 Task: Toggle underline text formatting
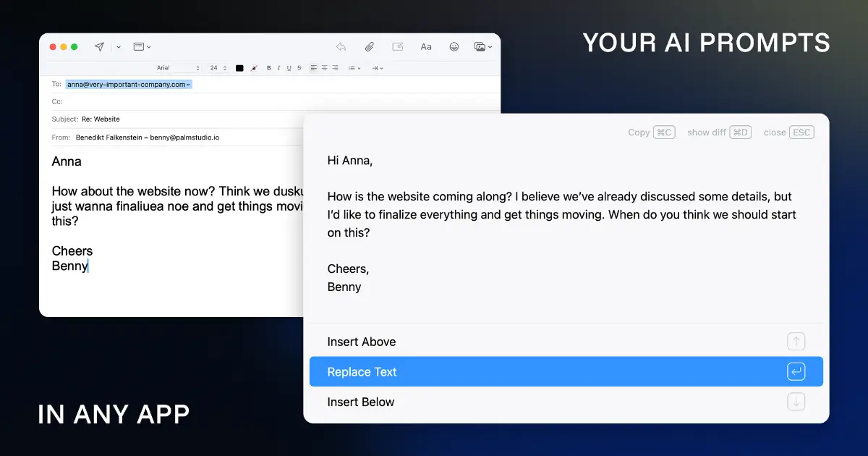(289, 68)
